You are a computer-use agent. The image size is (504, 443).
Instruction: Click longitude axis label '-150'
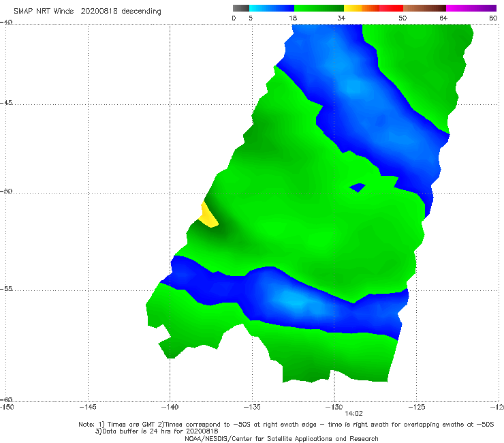coord(7,407)
